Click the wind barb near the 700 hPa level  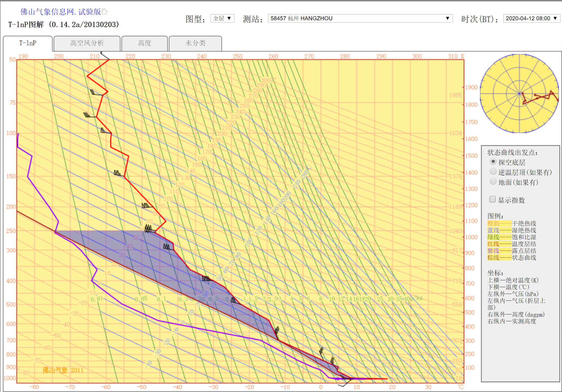(277, 332)
